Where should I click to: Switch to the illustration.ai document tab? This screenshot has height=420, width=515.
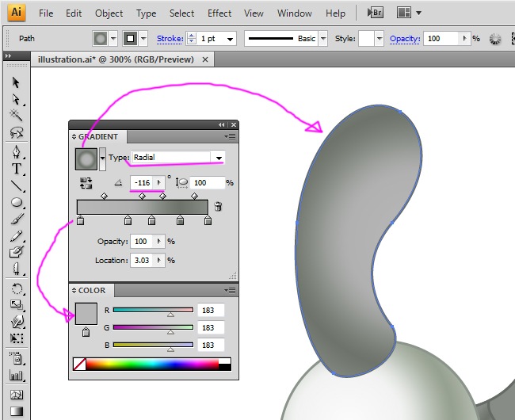(x=116, y=59)
